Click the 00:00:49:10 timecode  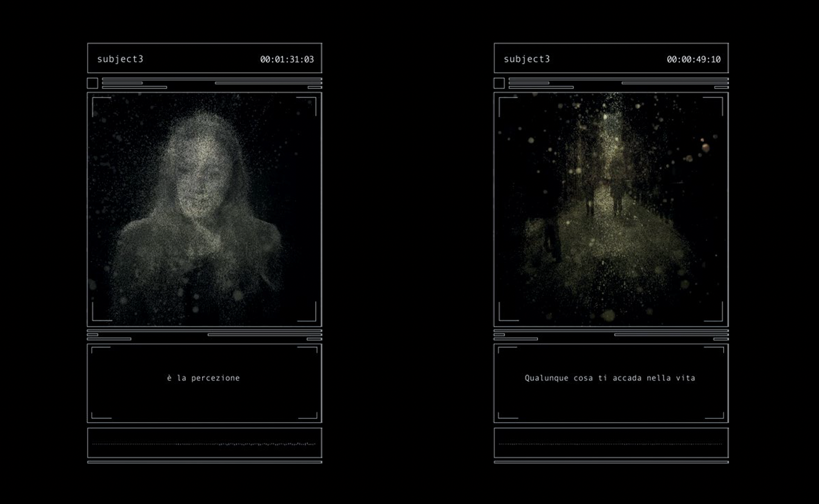[693, 60]
